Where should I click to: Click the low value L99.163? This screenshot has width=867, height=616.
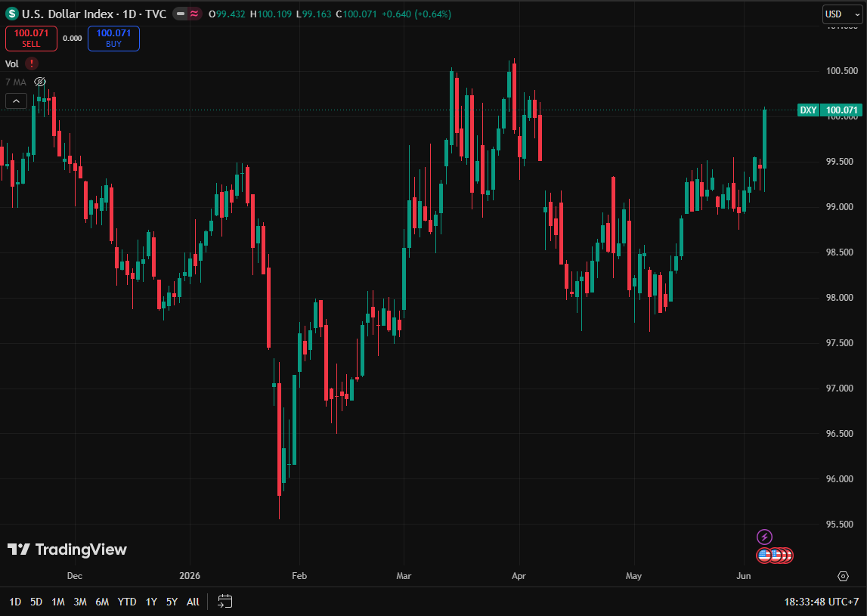tap(314, 14)
